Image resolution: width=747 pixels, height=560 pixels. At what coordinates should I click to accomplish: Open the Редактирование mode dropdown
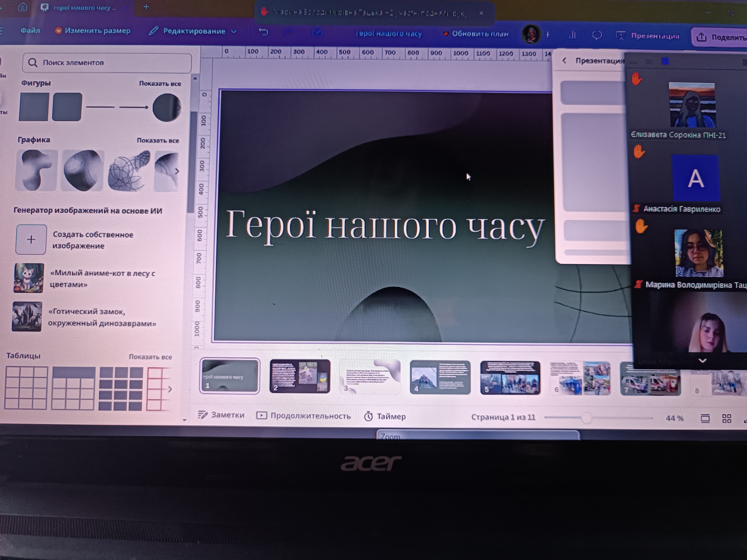[x=194, y=31]
